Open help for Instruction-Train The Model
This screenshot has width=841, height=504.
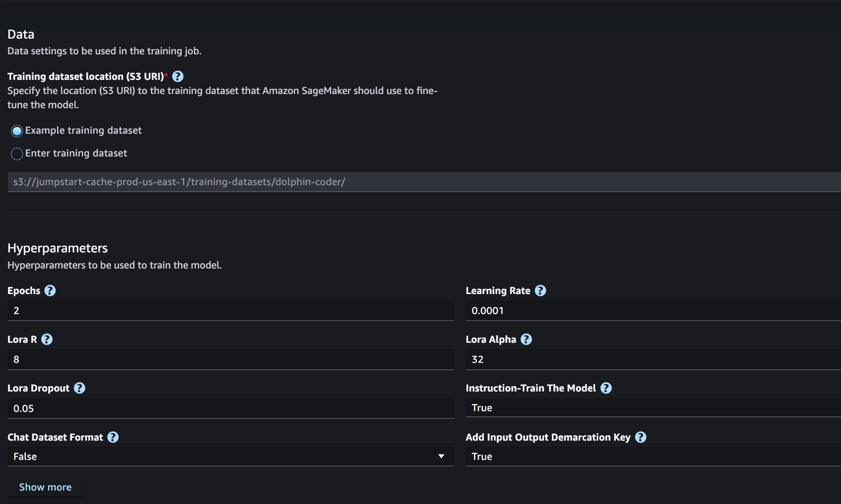(x=606, y=388)
